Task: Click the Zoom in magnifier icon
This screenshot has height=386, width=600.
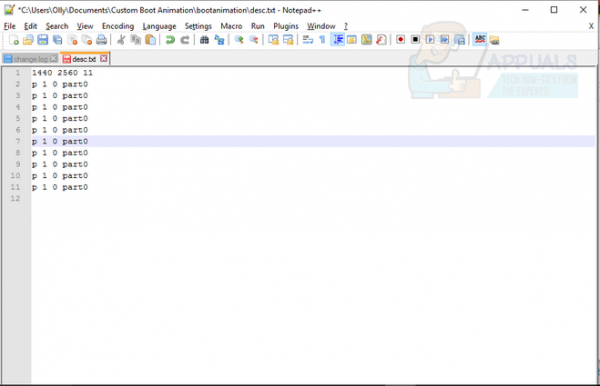Action: click(239, 40)
